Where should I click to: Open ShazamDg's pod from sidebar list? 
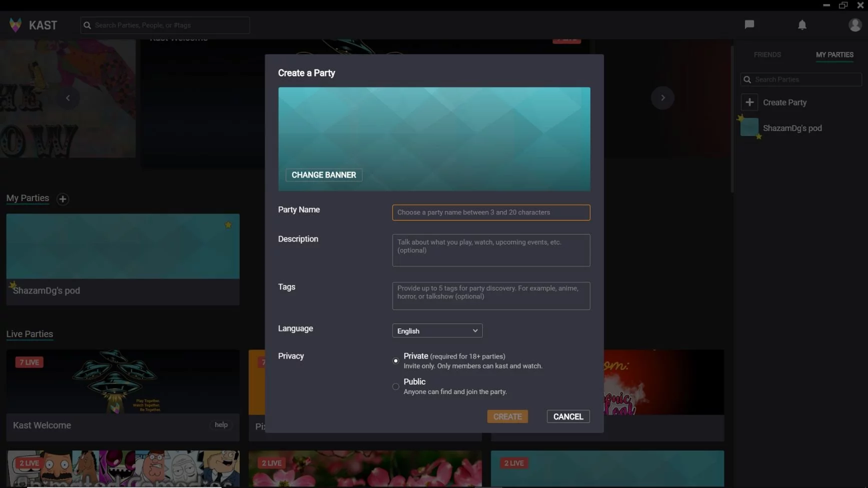[x=792, y=128]
